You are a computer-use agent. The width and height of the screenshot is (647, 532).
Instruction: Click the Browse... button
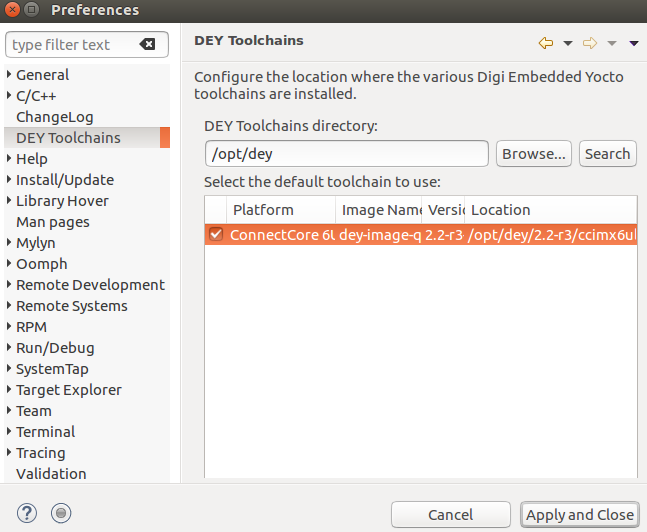(534, 154)
